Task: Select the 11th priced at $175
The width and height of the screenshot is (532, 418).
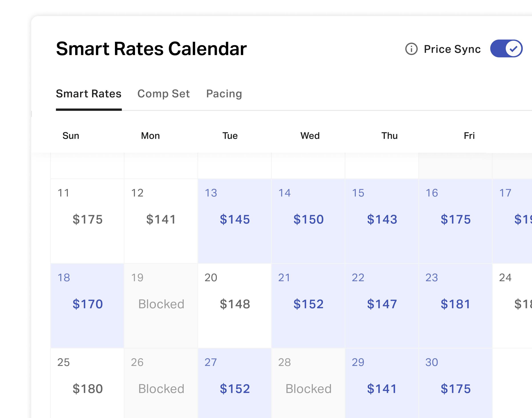Action: point(87,221)
